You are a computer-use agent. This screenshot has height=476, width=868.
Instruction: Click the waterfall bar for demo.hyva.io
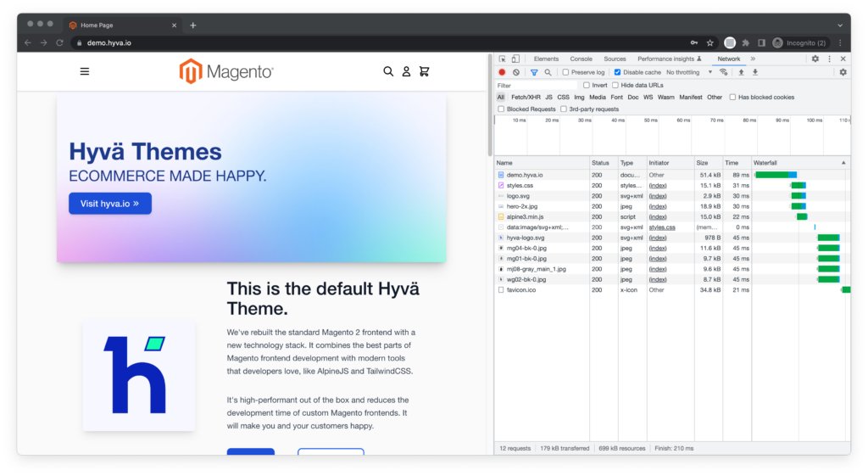coord(776,175)
